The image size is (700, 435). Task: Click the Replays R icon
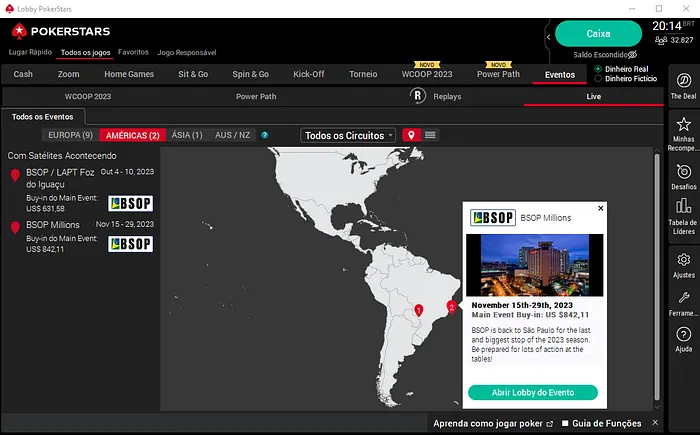point(417,96)
